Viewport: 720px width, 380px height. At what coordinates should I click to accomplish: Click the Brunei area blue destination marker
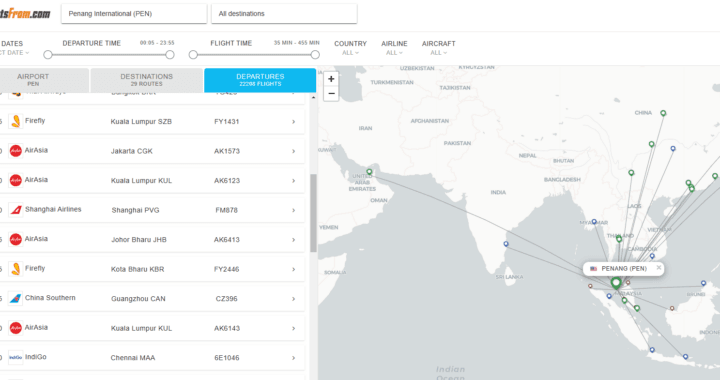coord(703,284)
